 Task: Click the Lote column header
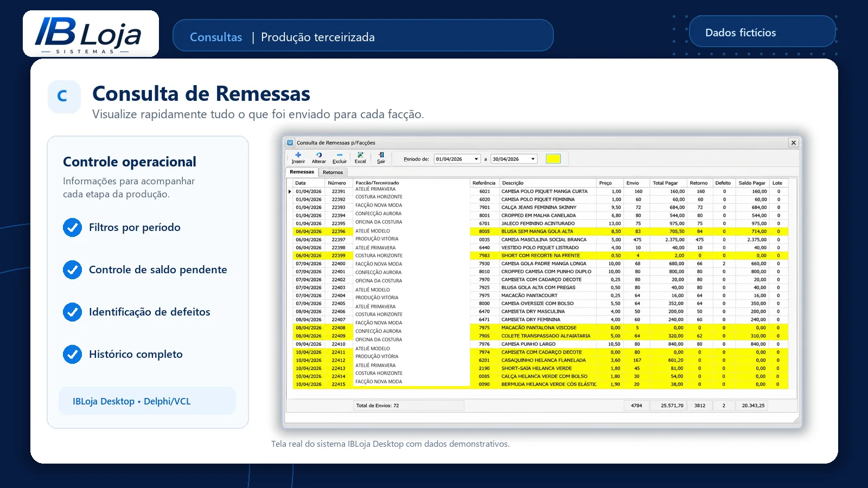tap(778, 183)
